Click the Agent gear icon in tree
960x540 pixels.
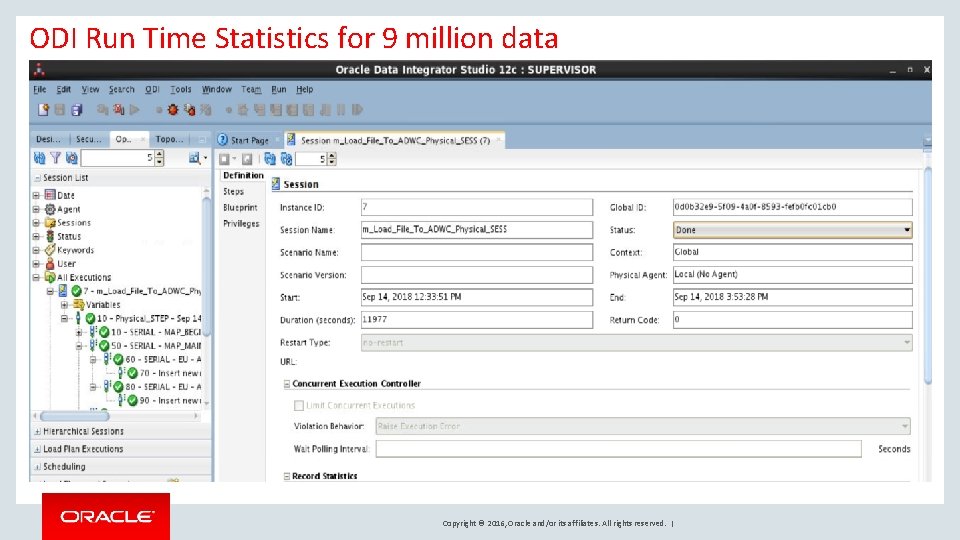pos(50,209)
